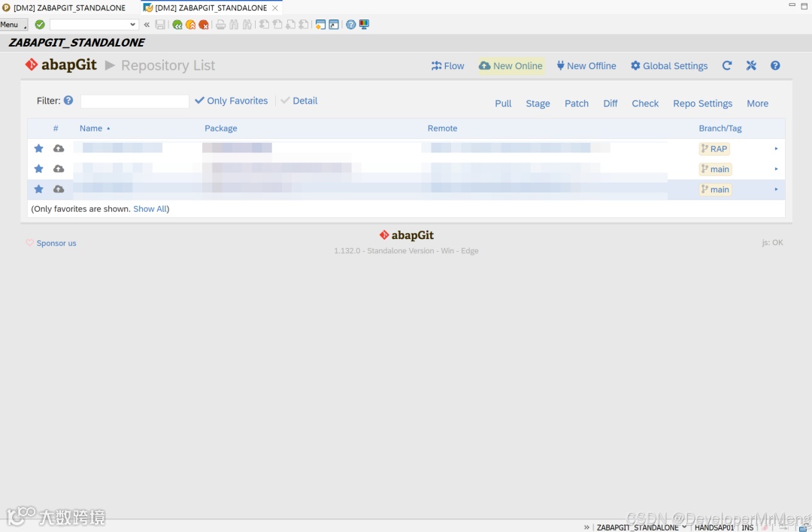Open the Repo Settings dropdown
Image resolution: width=812 pixels, height=532 pixels.
703,104
